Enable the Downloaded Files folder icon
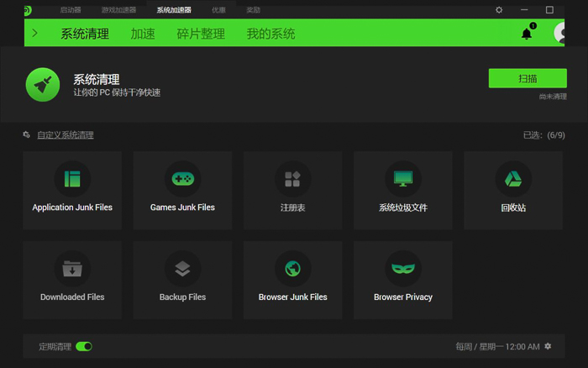This screenshot has height=368, width=588. click(72, 269)
